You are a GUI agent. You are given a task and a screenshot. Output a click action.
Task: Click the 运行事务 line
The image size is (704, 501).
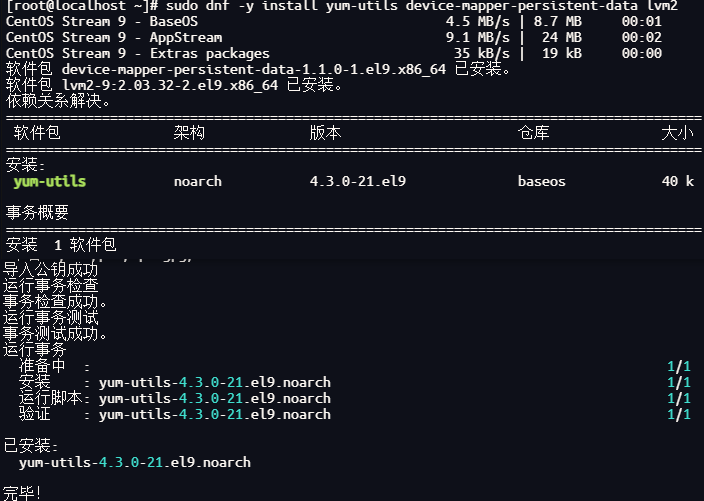35,350
